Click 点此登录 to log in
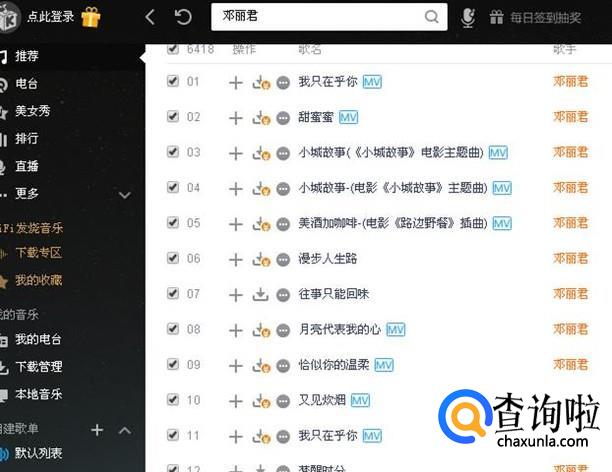 coord(50,17)
